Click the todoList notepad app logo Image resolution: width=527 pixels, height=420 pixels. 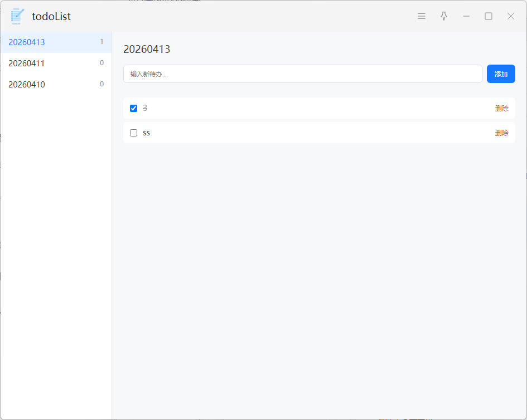(x=18, y=16)
